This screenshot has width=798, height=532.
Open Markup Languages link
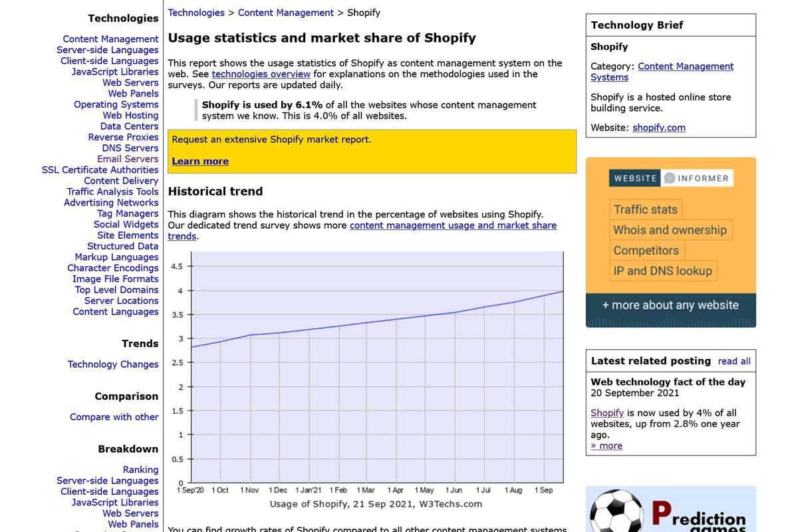[x=116, y=257]
